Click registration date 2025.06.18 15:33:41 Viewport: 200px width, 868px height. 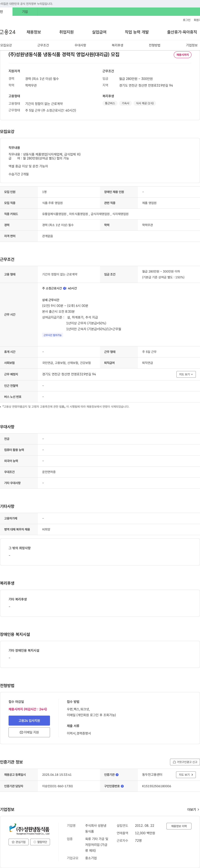pyautogui.click(x=57, y=775)
